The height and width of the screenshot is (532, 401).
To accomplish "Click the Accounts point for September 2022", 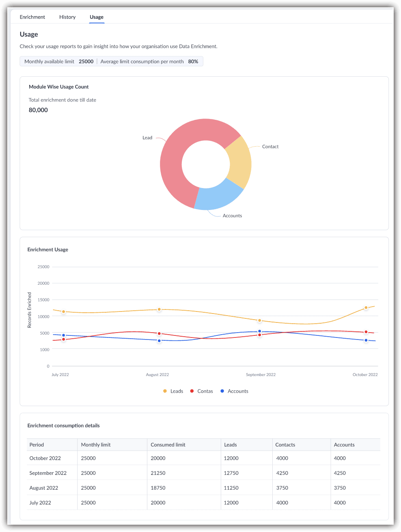I will click(x=260, y=331).
